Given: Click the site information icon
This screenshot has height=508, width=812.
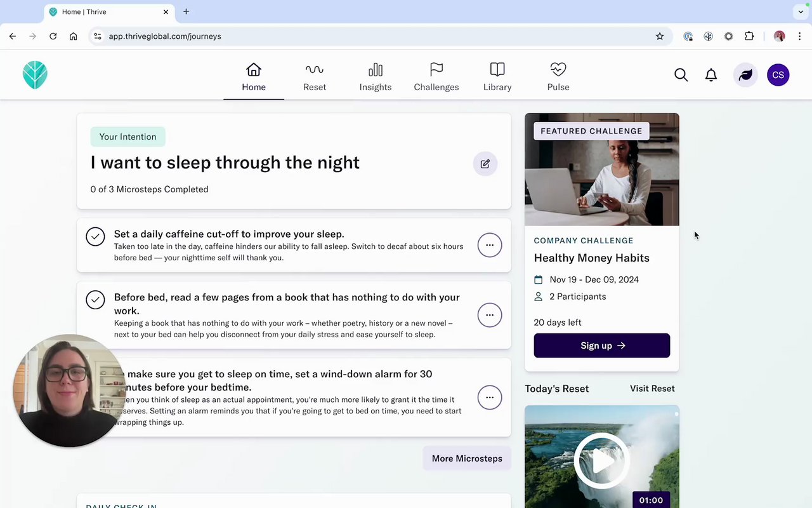Looking at the screenshot, I should pos(98,36).
